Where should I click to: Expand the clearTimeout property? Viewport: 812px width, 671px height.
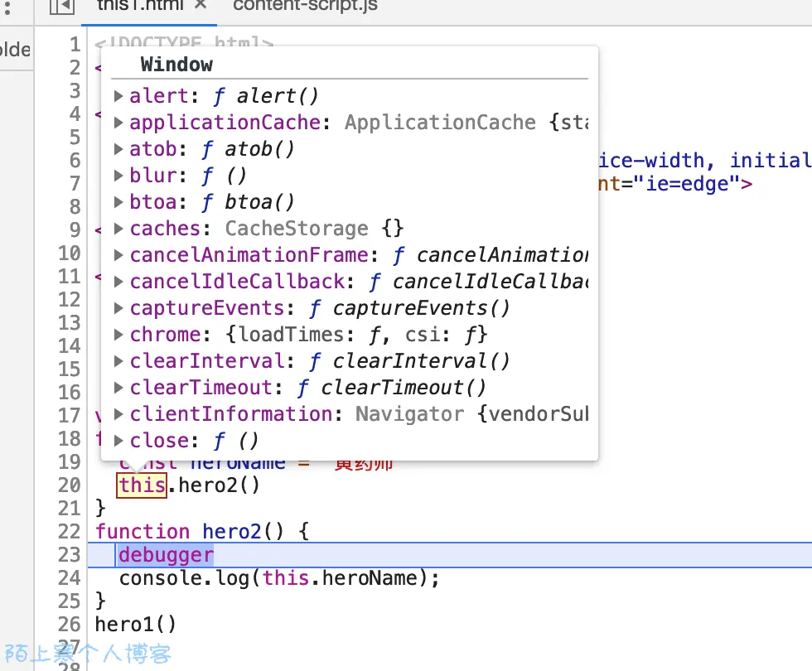(x=118, y=388)
